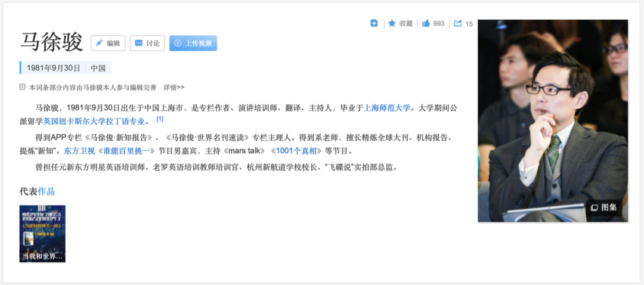
Task: Click the plus circle icon on 上传视频
Action: click(178, 43)
